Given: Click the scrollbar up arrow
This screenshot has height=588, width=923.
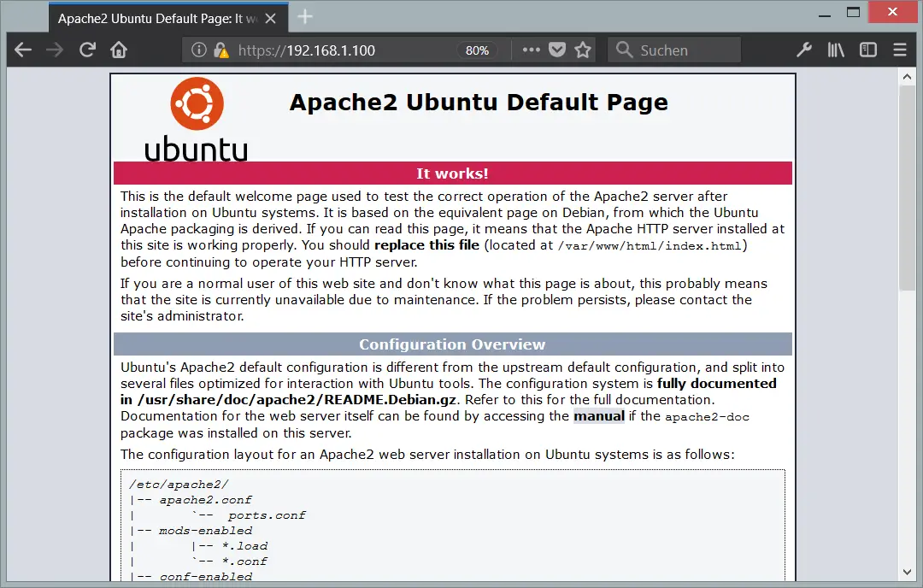Looking at the screenshot, I should pyautogui.click(x=907, y=77).
